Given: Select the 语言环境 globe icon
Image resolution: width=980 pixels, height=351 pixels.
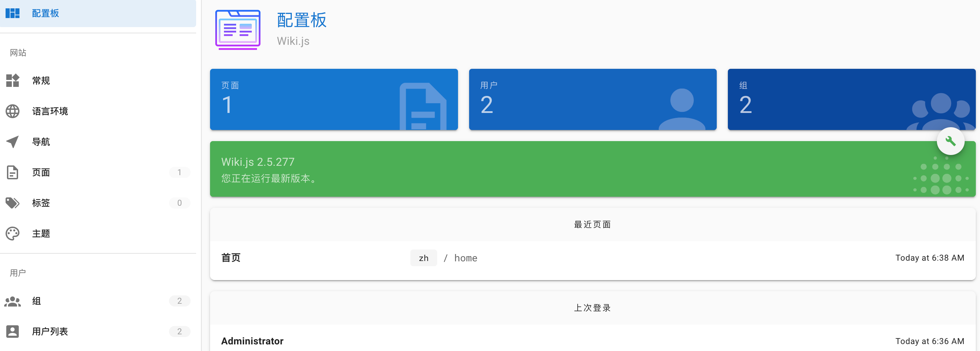Looking at the screenshot, I should 13,111.
